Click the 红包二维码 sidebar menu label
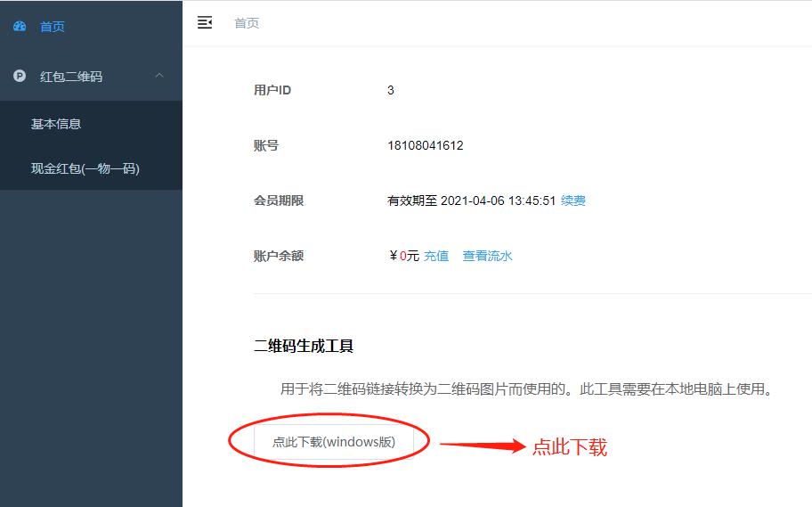This screenshot has height=507, width=812. tap(71, 77)
